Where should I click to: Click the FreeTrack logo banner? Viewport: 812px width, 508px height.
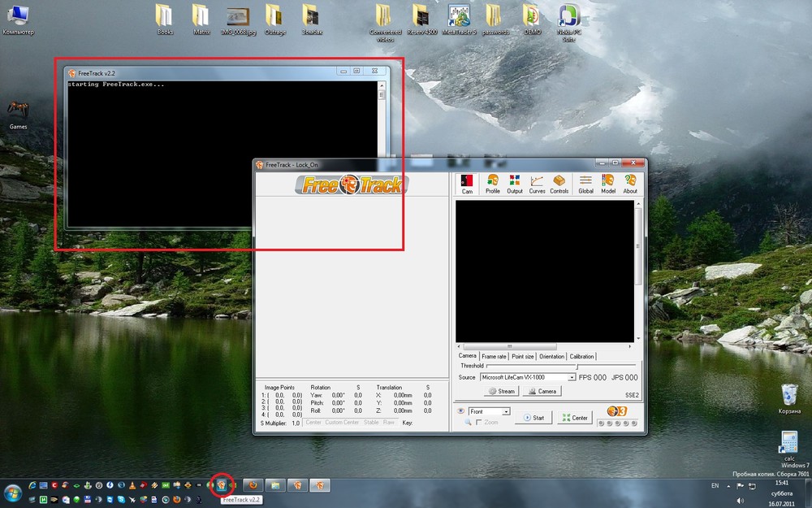[x=352, y=185]
